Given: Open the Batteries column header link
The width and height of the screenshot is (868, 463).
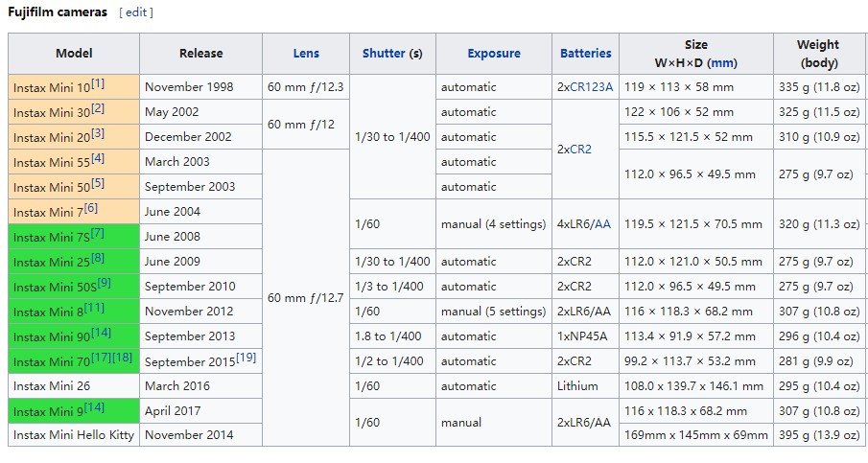Looking at the screenshot, I should click(586, 53).
